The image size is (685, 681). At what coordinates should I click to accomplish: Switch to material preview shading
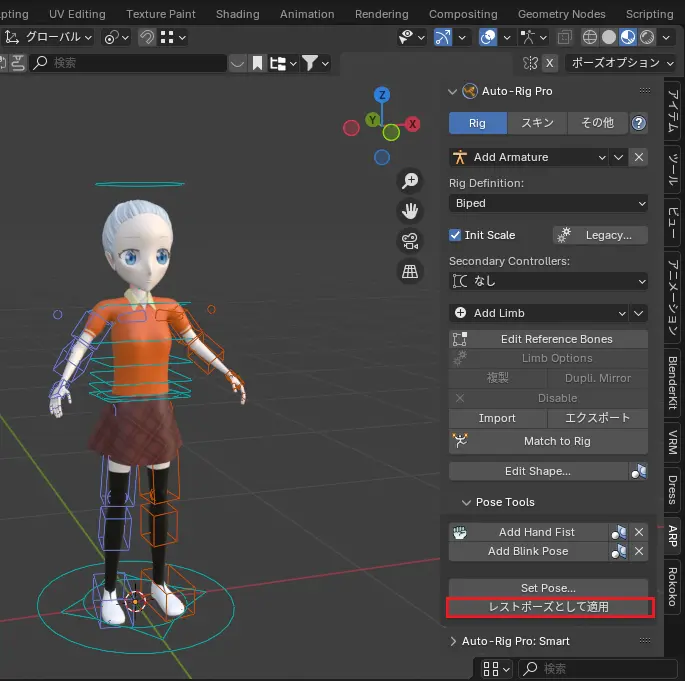[x=628, y=38]
